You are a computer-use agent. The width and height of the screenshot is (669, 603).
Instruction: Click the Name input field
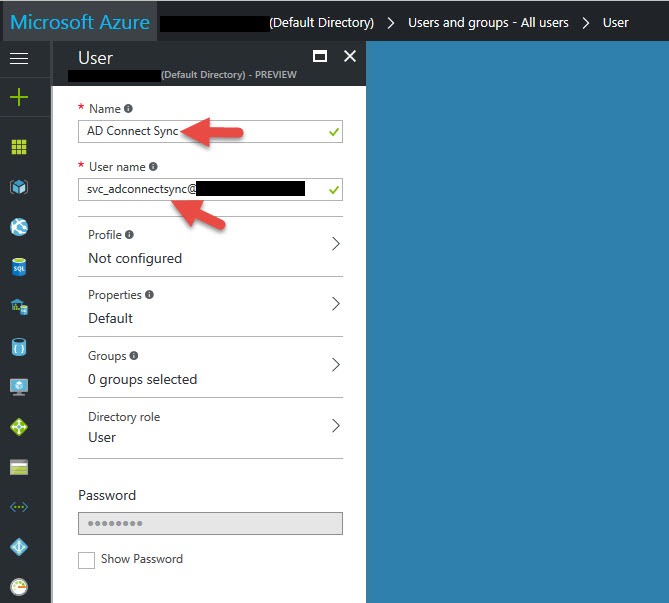200,131
